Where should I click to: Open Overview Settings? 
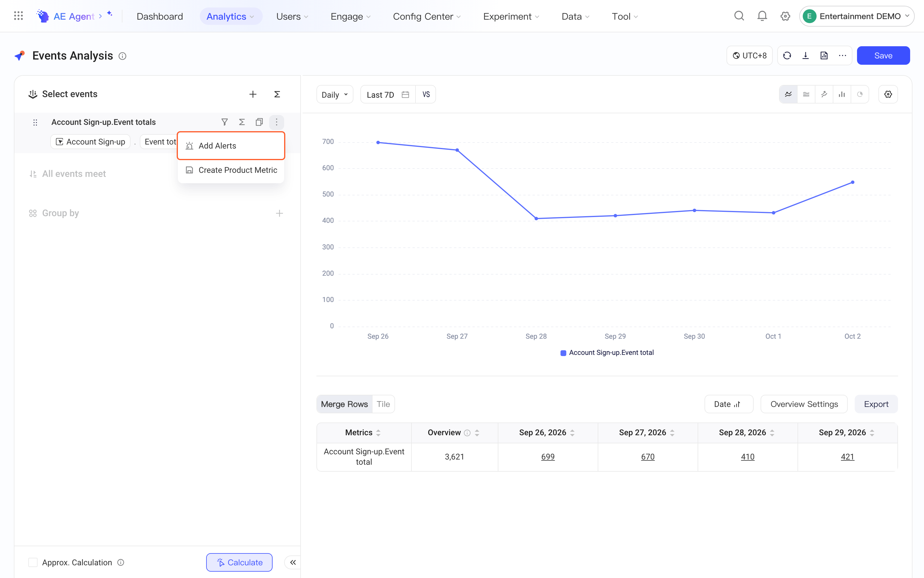(804, 404)
